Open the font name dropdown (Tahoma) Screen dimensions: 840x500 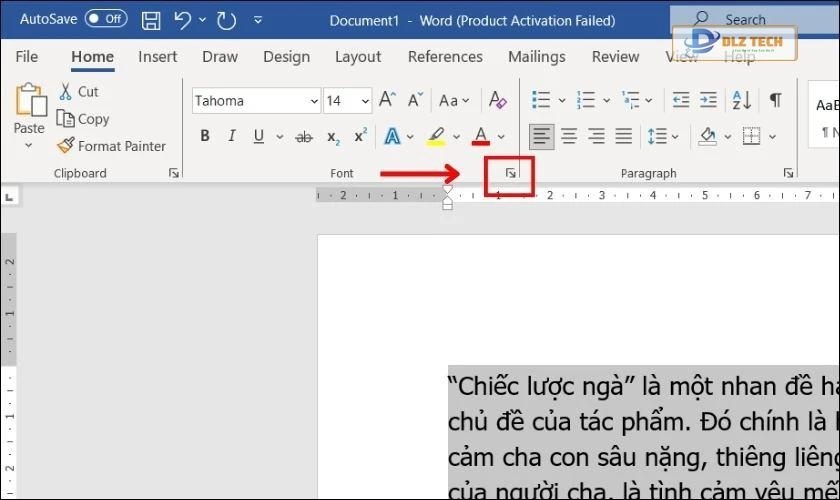pyautogui.click(x=313, y=101)
